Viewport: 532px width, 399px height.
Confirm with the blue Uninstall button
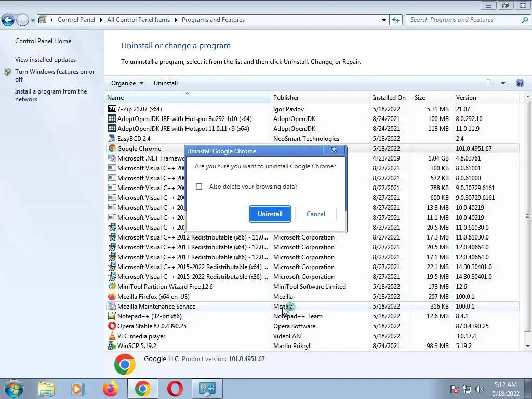point(270,214)
